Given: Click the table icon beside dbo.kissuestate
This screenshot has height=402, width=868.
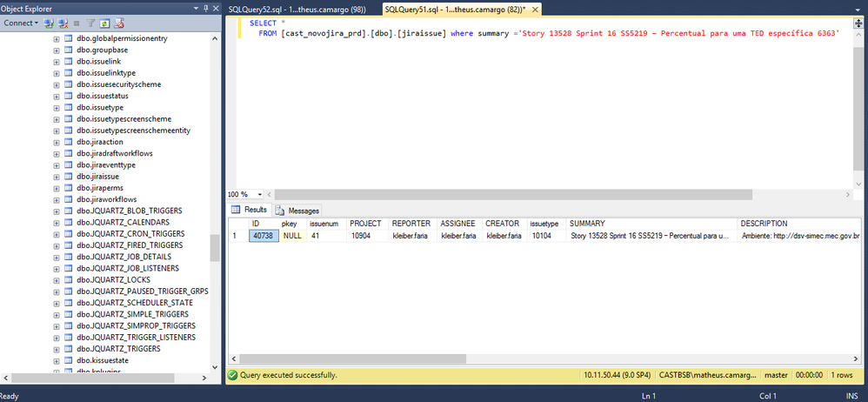Looking at the screenshot, I should [69, 360].
